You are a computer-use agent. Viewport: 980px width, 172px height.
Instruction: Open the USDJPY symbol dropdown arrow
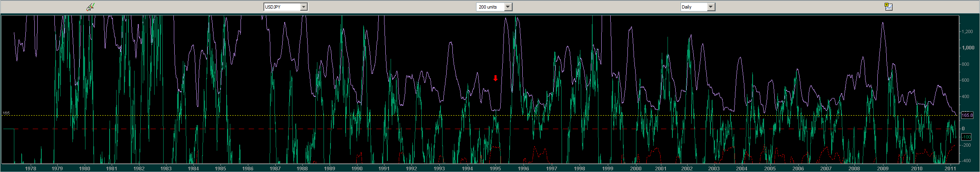(303, 7)
